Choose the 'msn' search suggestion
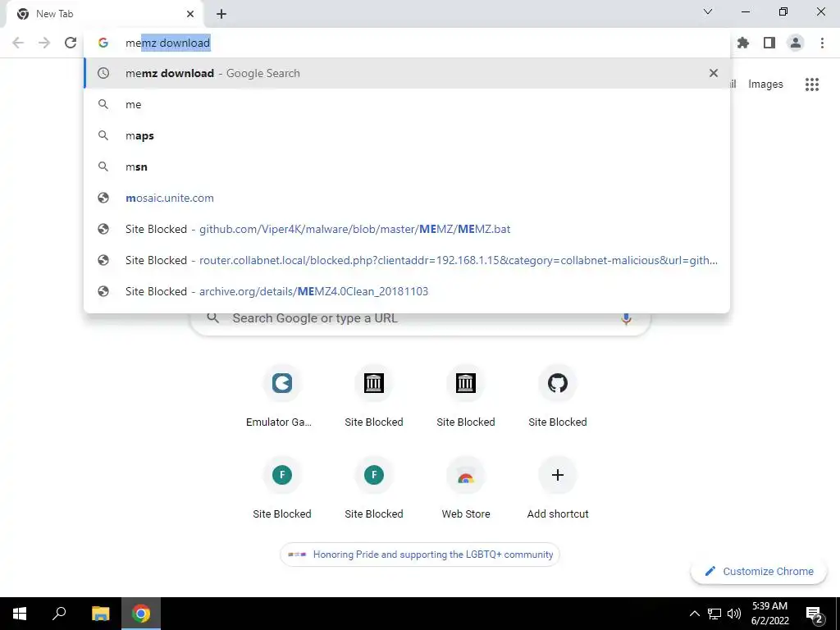The height and width of the screenshot is (630, 840). (407, 167)
